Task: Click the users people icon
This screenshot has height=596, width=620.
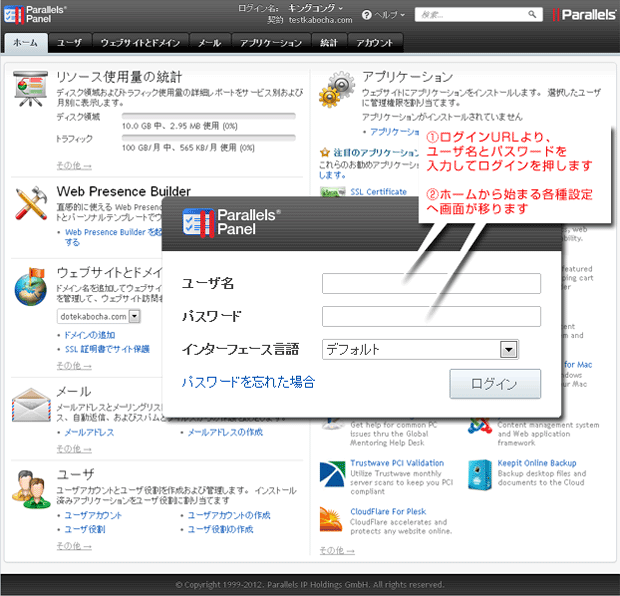Action: pos(31,489)
